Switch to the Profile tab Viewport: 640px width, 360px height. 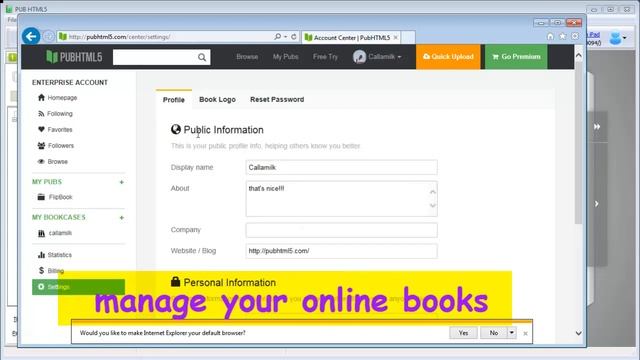[x=173, y=100]
